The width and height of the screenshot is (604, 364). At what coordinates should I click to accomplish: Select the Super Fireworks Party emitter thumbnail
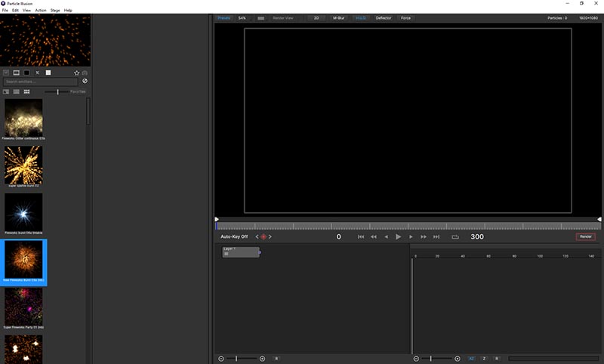point(23,307)
